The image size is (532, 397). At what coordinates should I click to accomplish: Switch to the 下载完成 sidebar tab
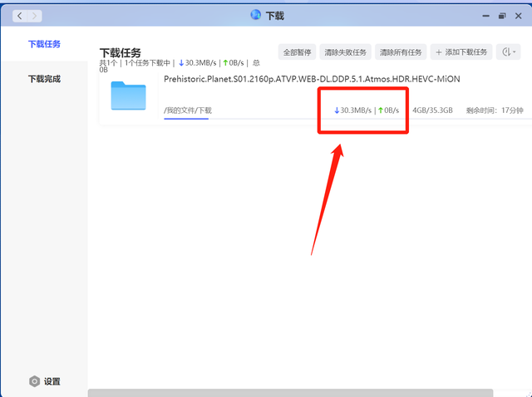44,79
